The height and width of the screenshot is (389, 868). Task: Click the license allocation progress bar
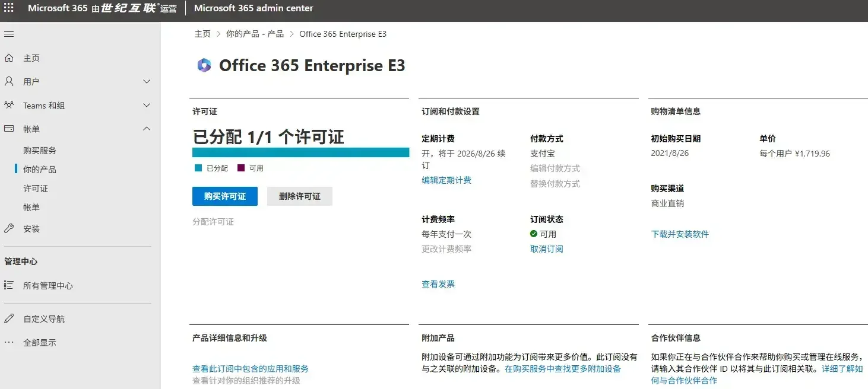click(301, 152)
